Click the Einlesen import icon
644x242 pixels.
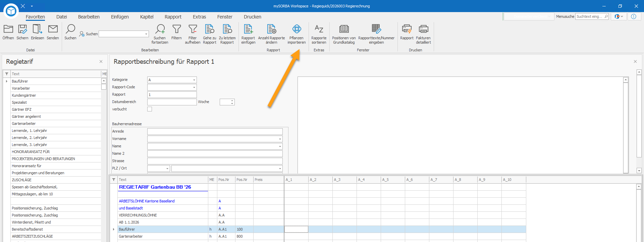point(37,32)
